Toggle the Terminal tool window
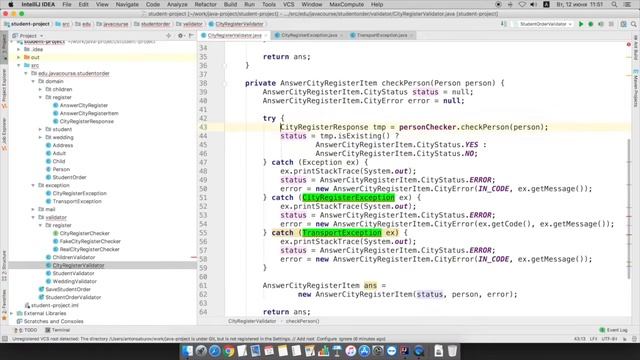640x360 pixels. pyautogui.click(x=58, y=330)
